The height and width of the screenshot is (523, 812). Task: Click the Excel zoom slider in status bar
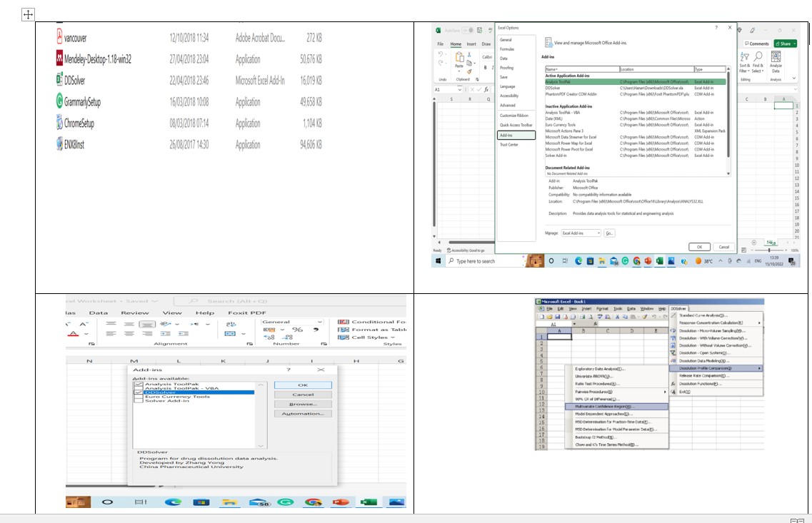tap(770, 250)
